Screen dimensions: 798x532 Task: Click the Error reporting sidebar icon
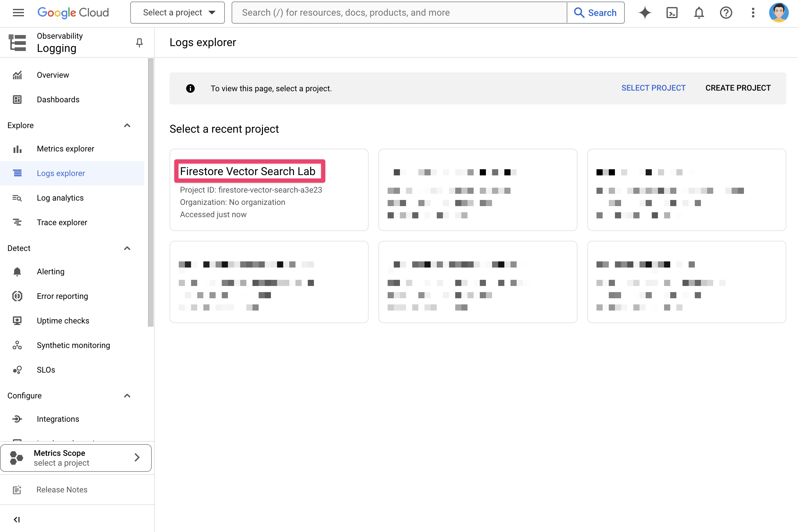tap(17, 296)
